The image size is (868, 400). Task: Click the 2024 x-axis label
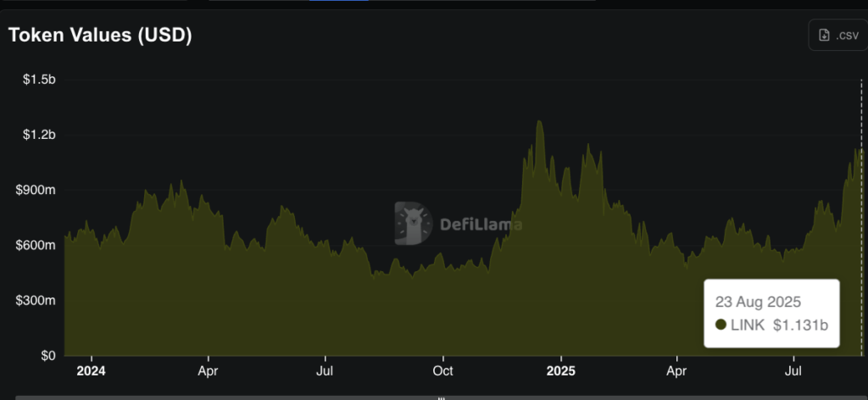[x=92, y=370]
